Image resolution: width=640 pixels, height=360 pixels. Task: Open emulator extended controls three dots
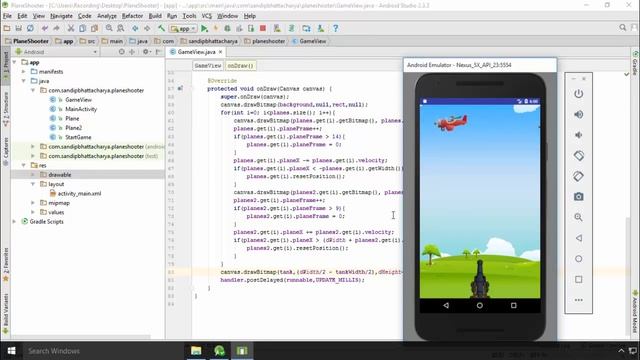click(578, 300)
